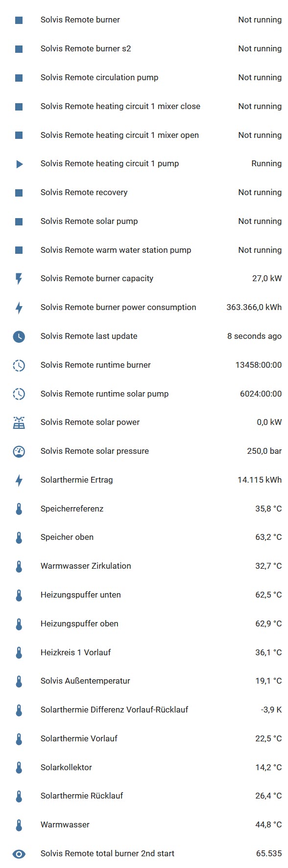This screenshot has width=288, height=868.
Task: Click the gauge icon beside solar pressure
Action: point(19,451)
